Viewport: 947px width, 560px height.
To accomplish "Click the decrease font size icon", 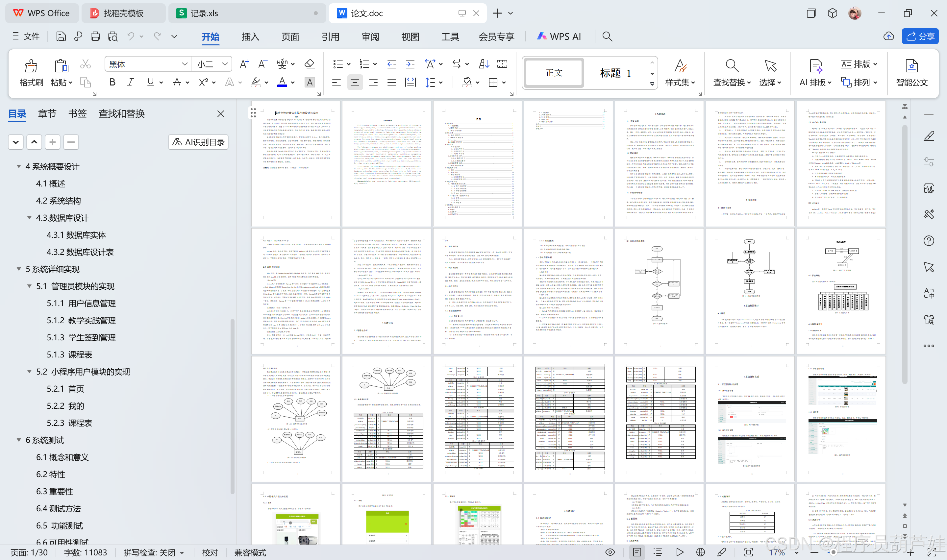I will (x=263, y=64).
